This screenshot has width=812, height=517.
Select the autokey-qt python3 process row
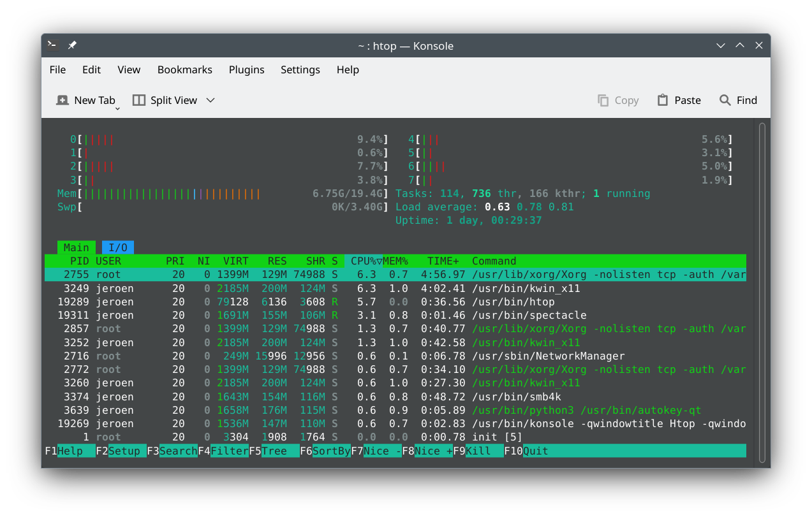(395, 410)
